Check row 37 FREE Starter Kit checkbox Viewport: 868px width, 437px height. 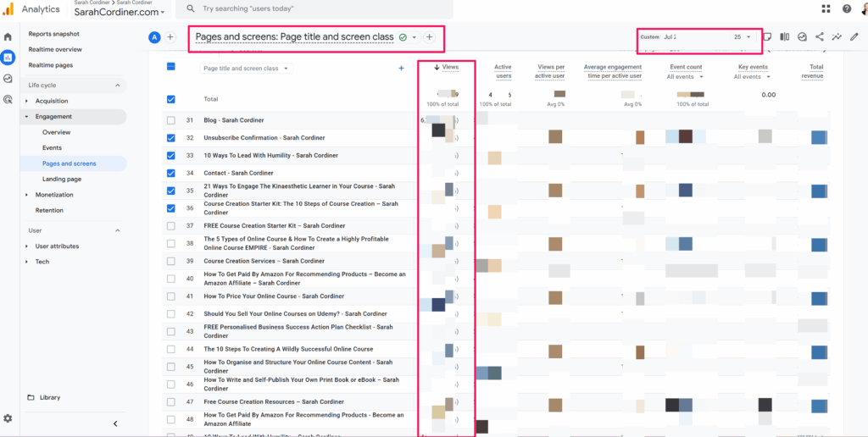click(x=171, y=225)
